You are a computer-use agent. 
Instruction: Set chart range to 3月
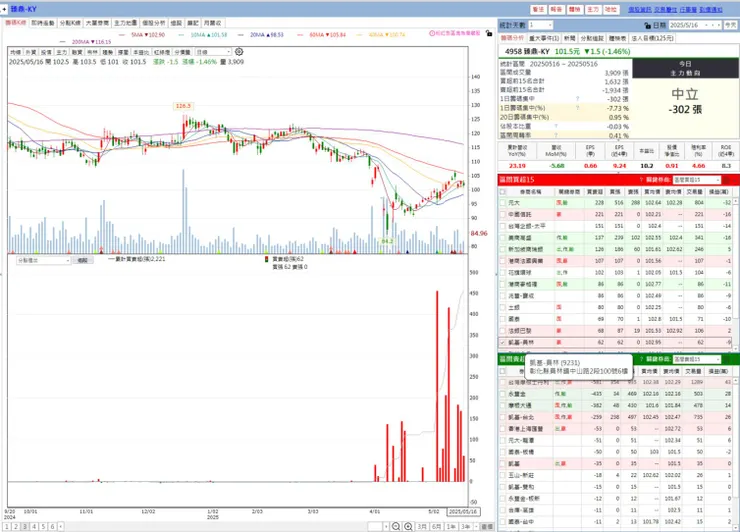point(422,526)
